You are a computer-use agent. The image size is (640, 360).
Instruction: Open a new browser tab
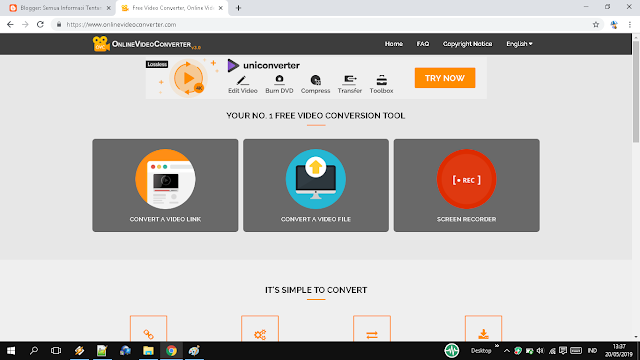tap(238, 8)
